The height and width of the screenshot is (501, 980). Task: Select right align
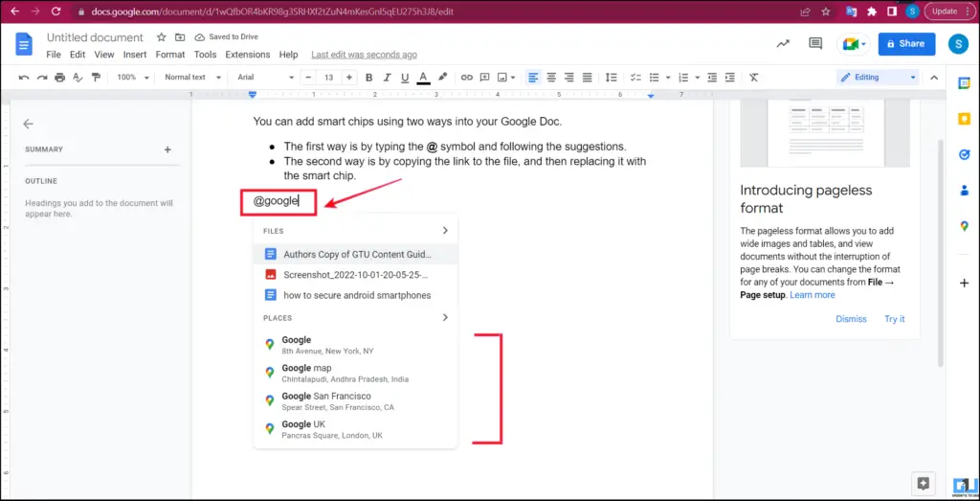tap(569, 78)
